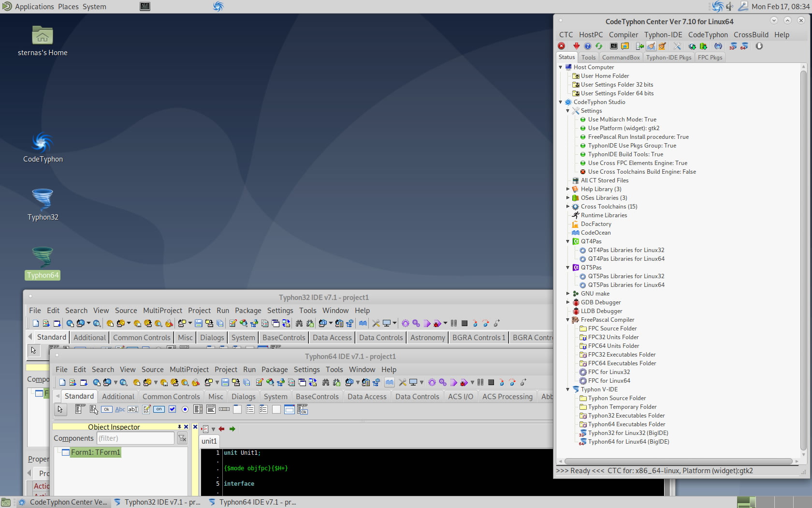Click the volume speaker icon in top panel
Screen dimensions: 812x508
(729, 7)
